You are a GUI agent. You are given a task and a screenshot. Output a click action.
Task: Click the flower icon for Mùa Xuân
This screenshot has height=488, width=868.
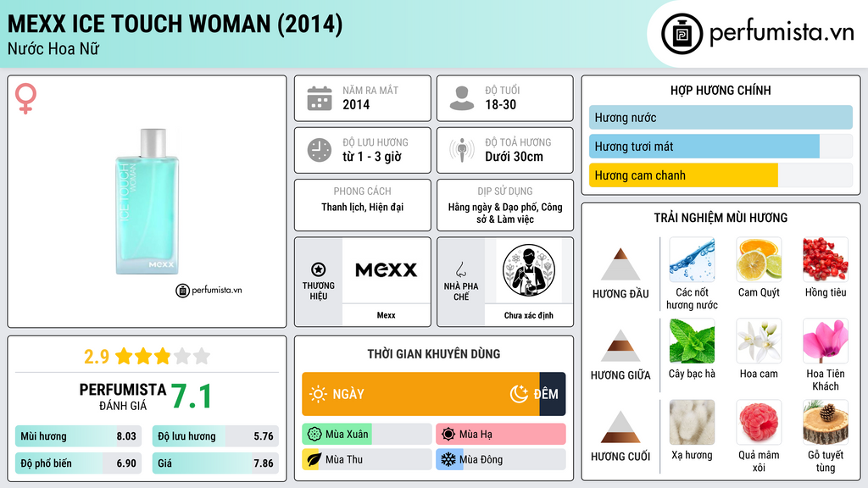pyautogui.click(x=314, y=435)
